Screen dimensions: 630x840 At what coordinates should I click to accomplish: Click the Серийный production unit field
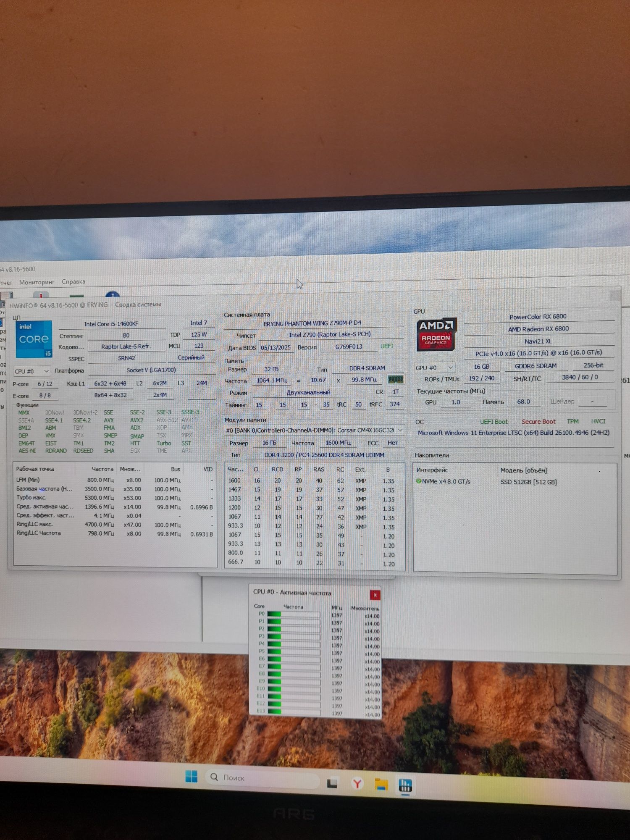click(x=191, y=357)
